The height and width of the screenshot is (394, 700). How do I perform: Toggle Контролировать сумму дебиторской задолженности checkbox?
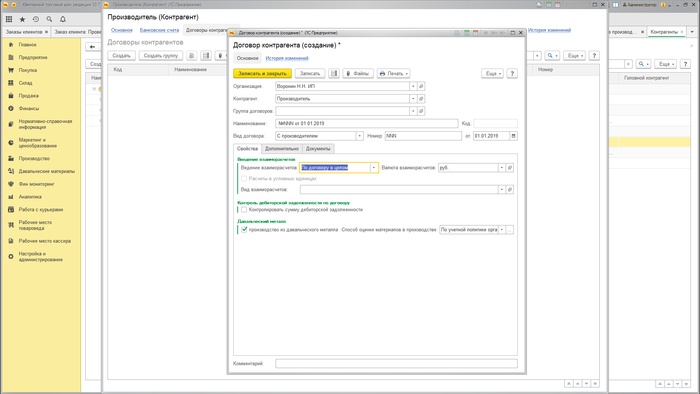point(244,209)
